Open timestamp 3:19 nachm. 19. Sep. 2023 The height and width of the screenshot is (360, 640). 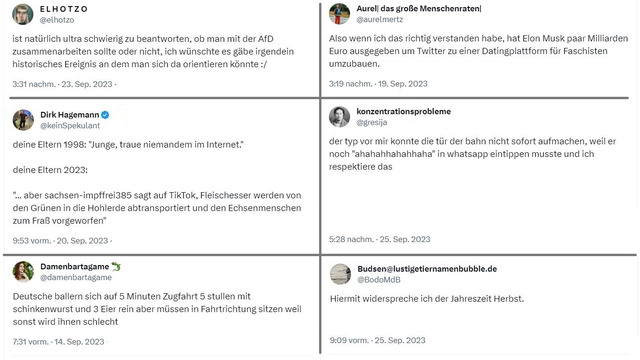(378, 84)
